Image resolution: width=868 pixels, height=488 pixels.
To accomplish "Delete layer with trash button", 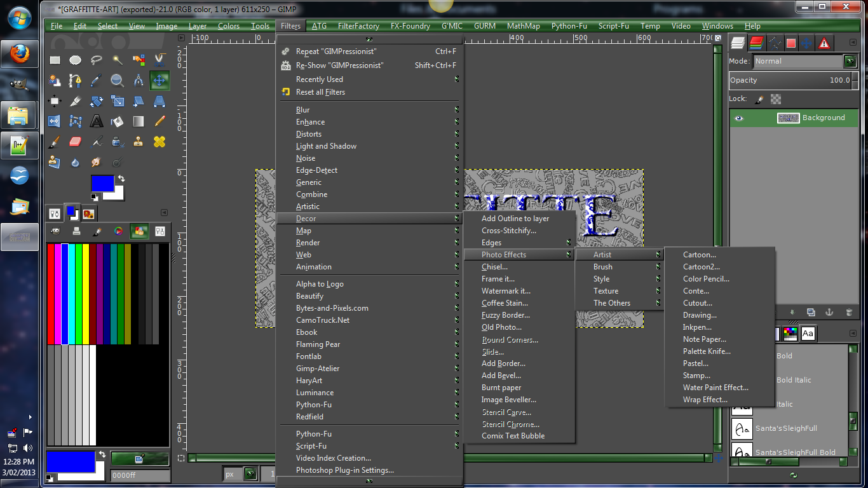I will click(x=849, y=312).
